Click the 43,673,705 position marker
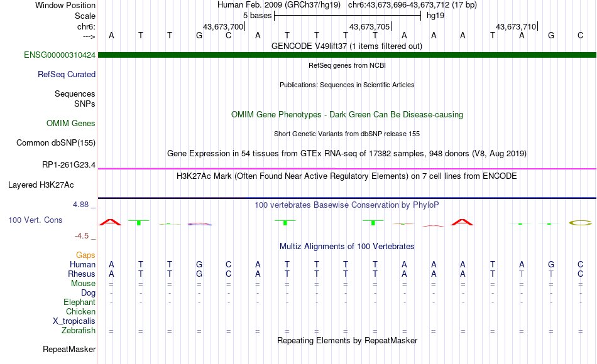597x364 pixels. pyautogui.click(x=370, y=26)
